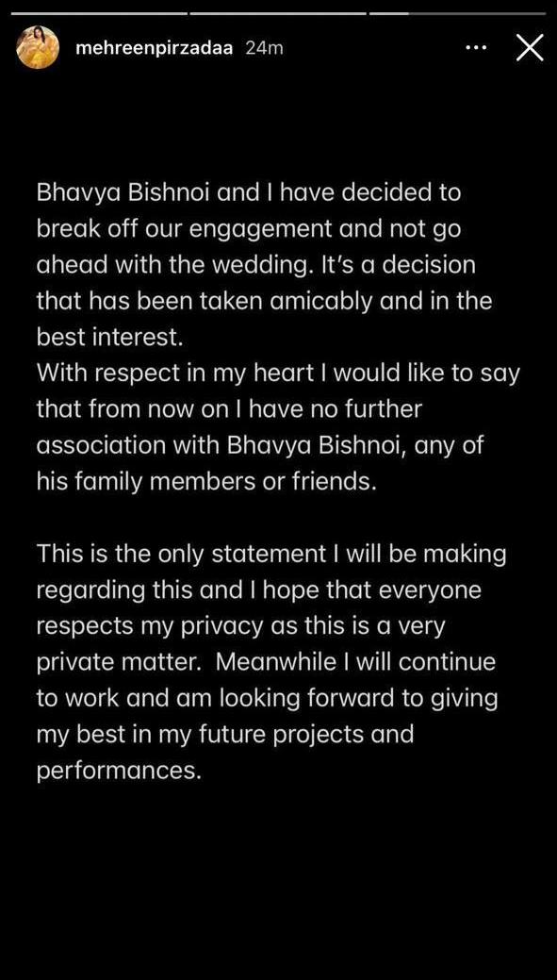Image resolution: width=557 pixels, height=980 pixels.
Task: Open the header area to reveal story controls
Action: pyautogui.click(x=278, y=47)
